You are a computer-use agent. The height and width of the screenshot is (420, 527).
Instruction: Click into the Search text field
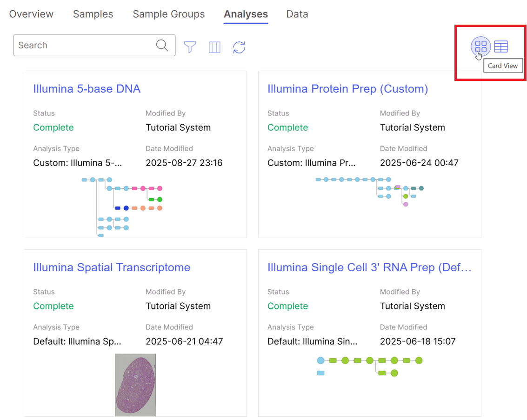click(84, 45)
